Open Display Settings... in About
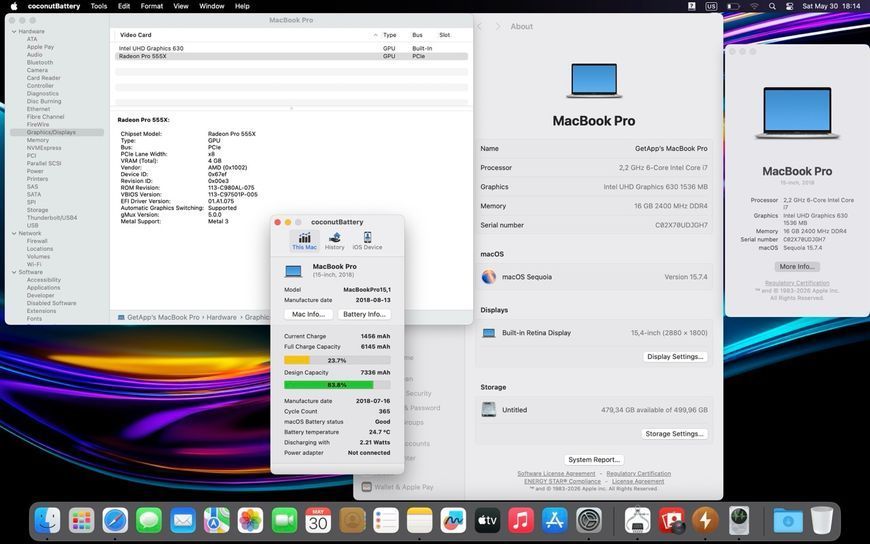This screenshot has width=870, height=544. [675, 356]
